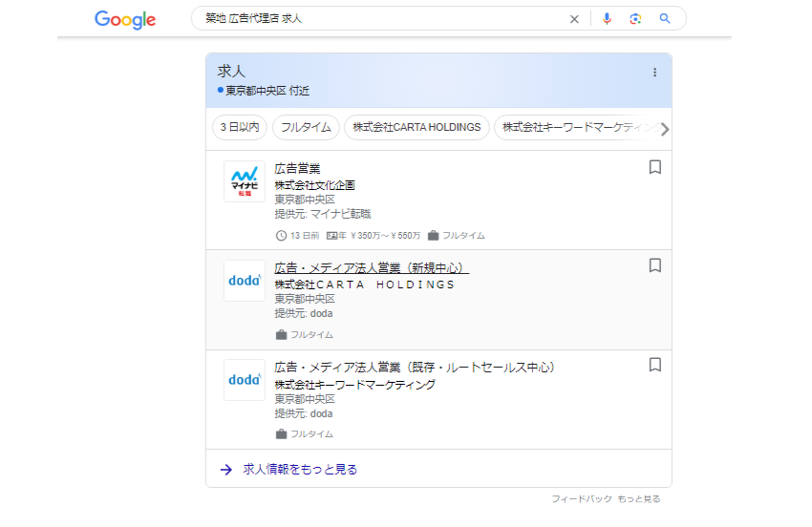This screenshot has width=812, height=527.
Task: Click salary text ¥350万～¥550万
Action: tap(385, 236)
